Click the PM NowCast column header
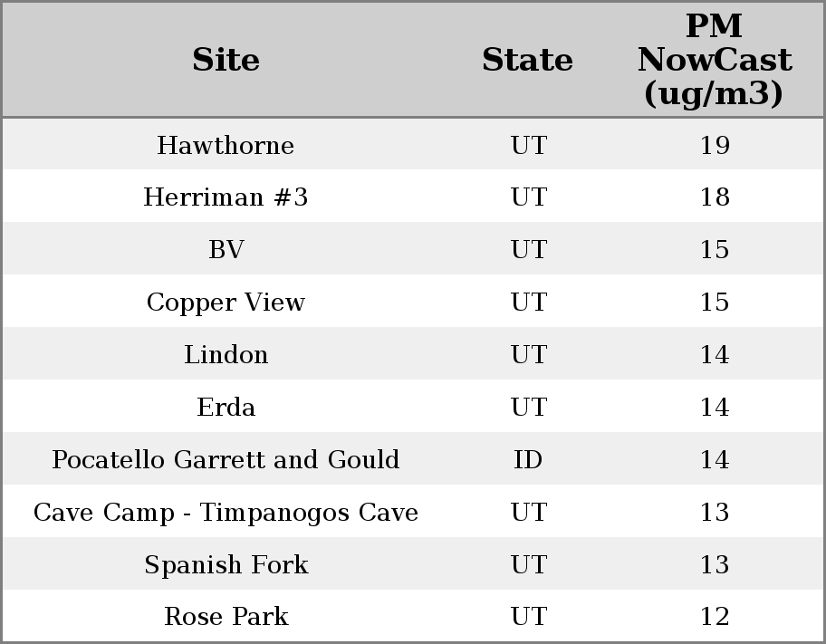The image size is (826, 644). tap(714, 60)
